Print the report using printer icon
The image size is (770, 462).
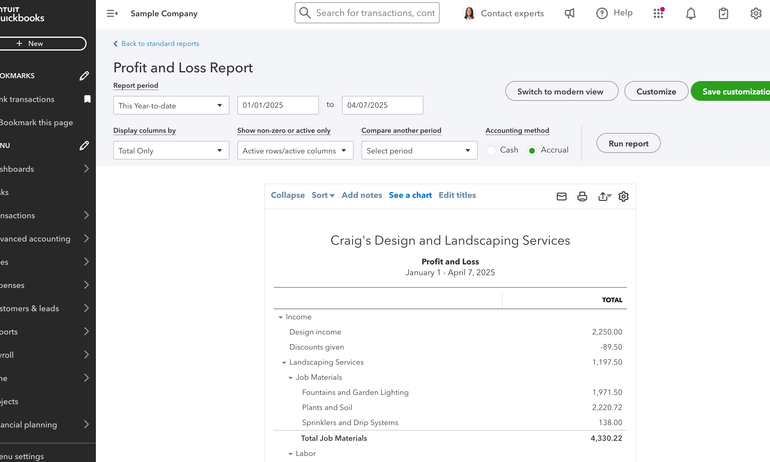pyautogui.click(x=582, y=197)
